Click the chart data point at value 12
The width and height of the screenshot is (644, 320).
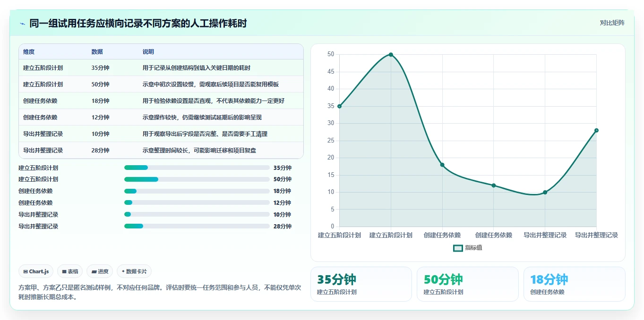tap(494, 185)
